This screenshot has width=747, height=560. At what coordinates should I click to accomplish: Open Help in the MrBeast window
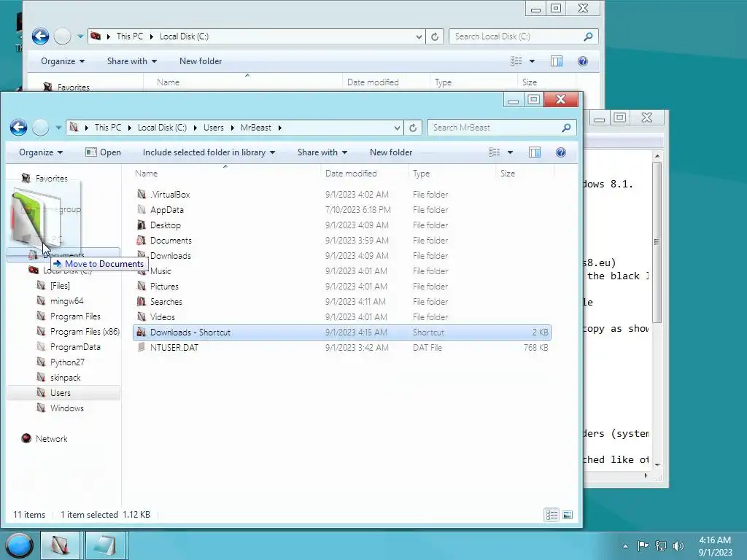pos(561,152)
